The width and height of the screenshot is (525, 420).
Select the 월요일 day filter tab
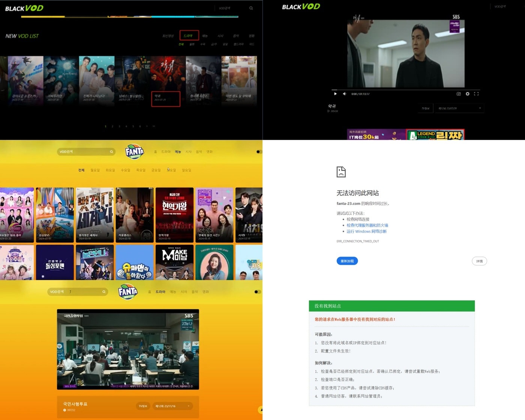(x=95, y=170)
